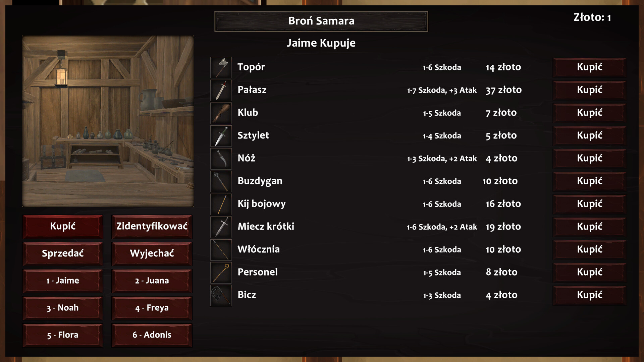Image resolution: width=644 pixels, height=362 pixels.
Task: Select the Buzdygan mace icon
Action: pyautogui.click(x=221, y=181)
